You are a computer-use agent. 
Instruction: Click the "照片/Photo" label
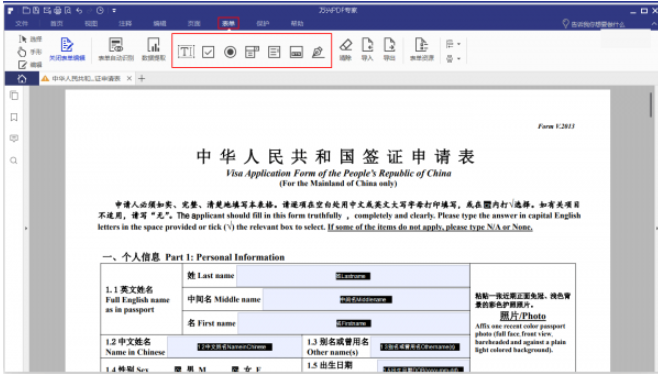coord(523,316)
